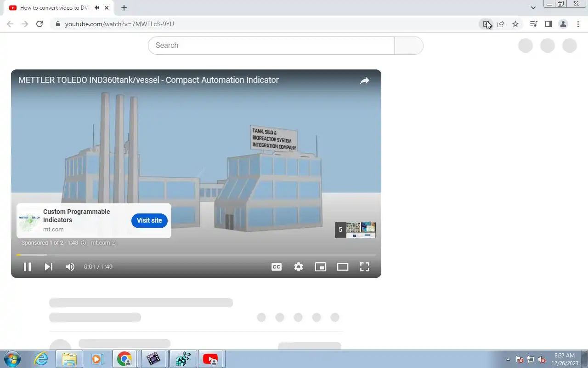Open the system volume tray icon
This screenshot has width=588, height=368.
click(542, 360)
